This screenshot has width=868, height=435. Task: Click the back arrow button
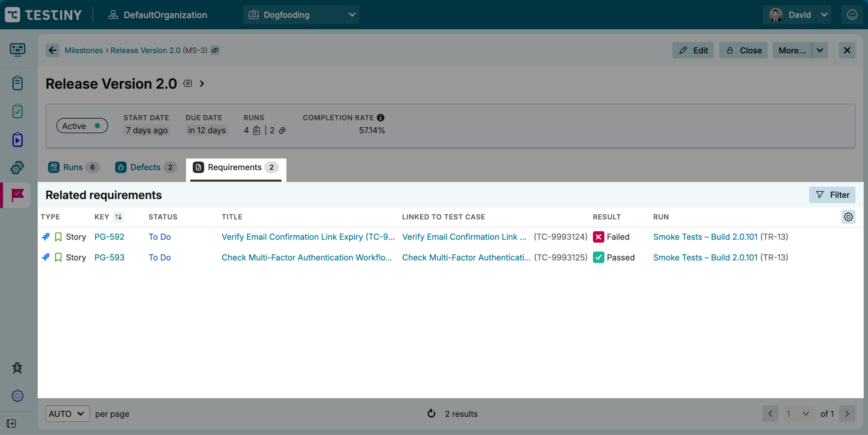pyautogui.click(x=52, y=50)
